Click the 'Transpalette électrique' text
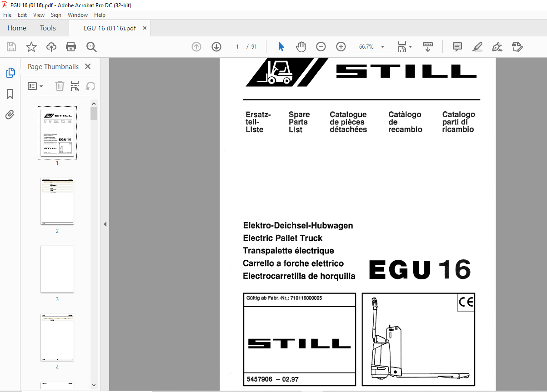547x392 pixels. (x=288, y=251)
